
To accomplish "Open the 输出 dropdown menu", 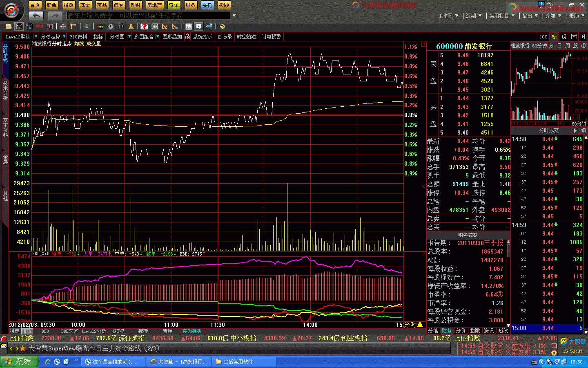I will [530, 16].
